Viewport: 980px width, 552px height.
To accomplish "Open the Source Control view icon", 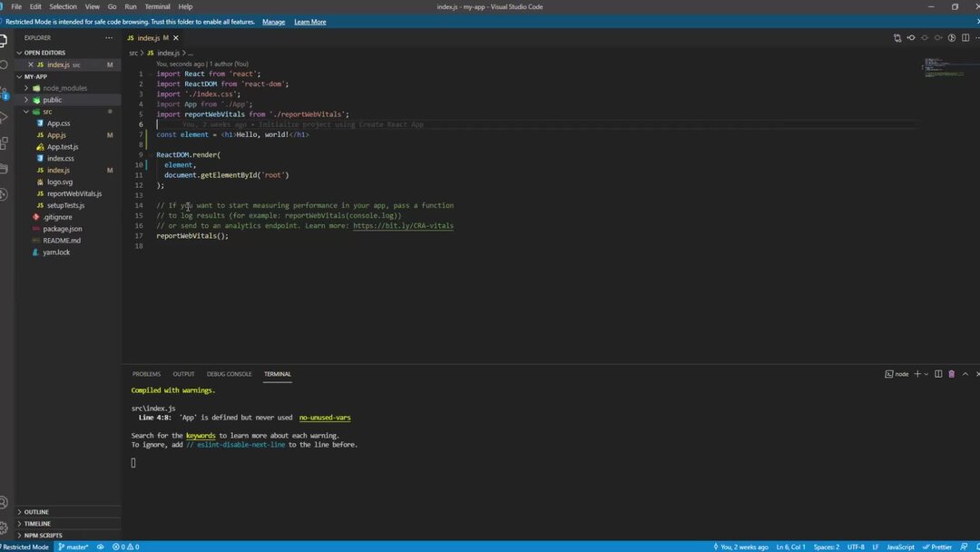I will click(4, 94).
